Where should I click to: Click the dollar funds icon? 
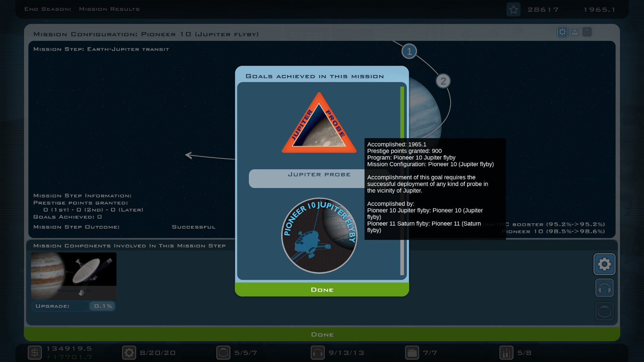click(x=35, y=353)
